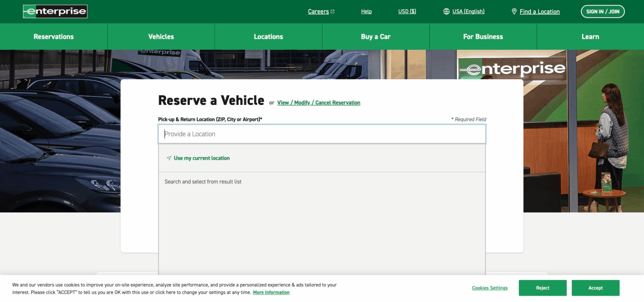Click the View / Modify / Cancel Reservation link
This screenshot has height=302, width=644.
coord(318,103)
